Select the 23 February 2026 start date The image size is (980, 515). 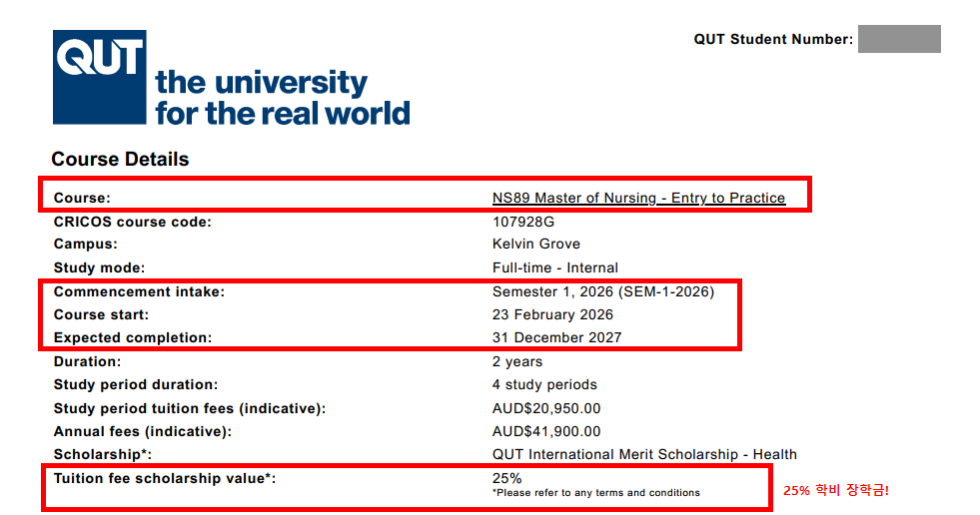click(x=552, y=314)
